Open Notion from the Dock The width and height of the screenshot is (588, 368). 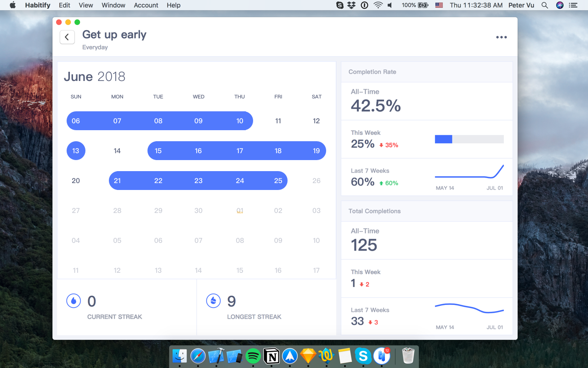271,356
